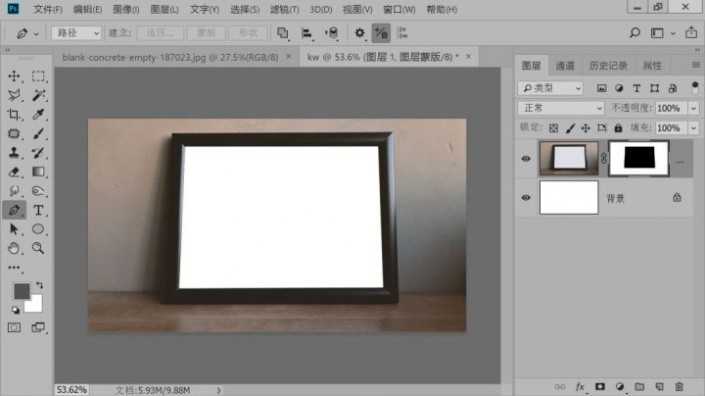The width and height of the screenshot is (705, 396).
Task: Toggle Auto Add/Delete option
Action: tap(381, 33)
